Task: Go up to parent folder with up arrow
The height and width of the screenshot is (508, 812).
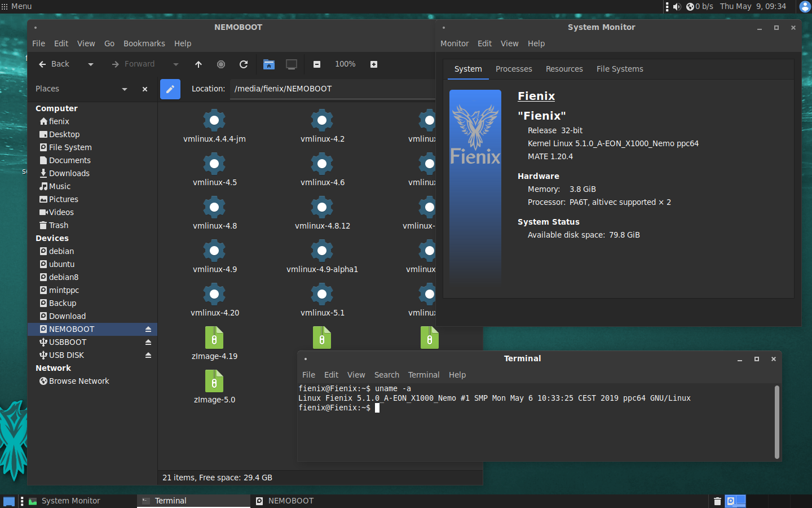Action: tap(198, 64)
